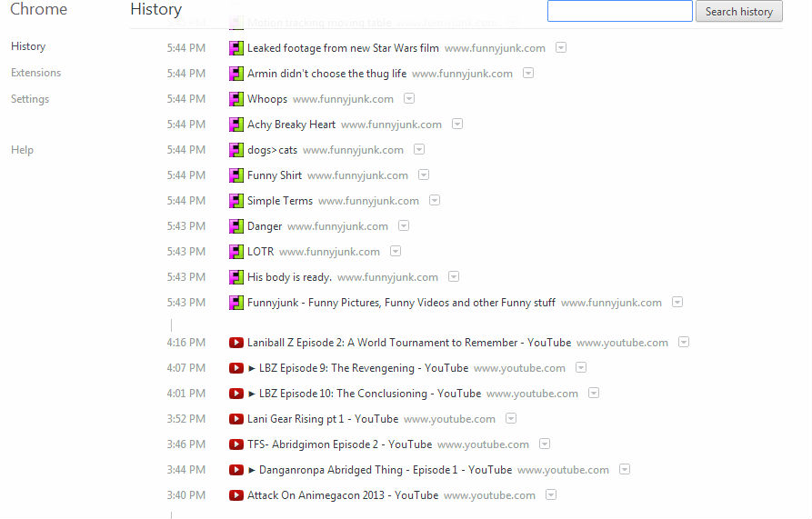Open 'Leaked footage from new Star Wars film' link
The image size is (812, 519).
click(343, 48)
